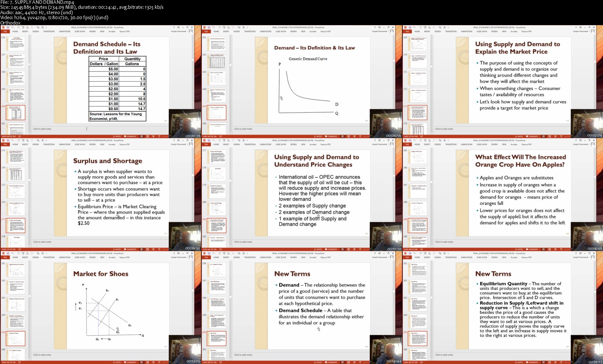Click 'Click to add notes' under Market for Shoes

(x=42, y=355)
